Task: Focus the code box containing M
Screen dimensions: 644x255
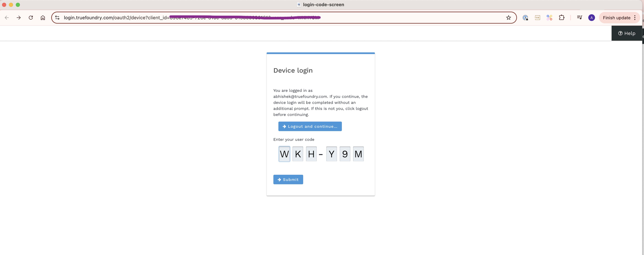Action: [358, 154]
